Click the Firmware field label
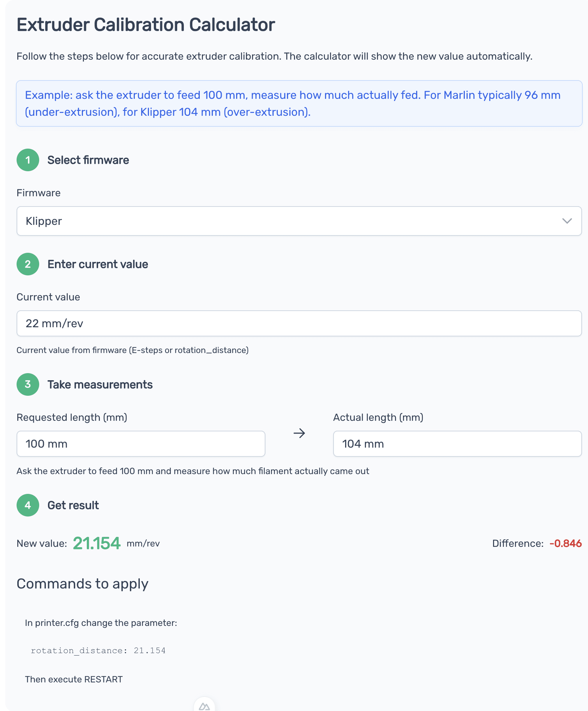Screen dimensions: 588x711 pyautogui.click(x=38, y=193)
